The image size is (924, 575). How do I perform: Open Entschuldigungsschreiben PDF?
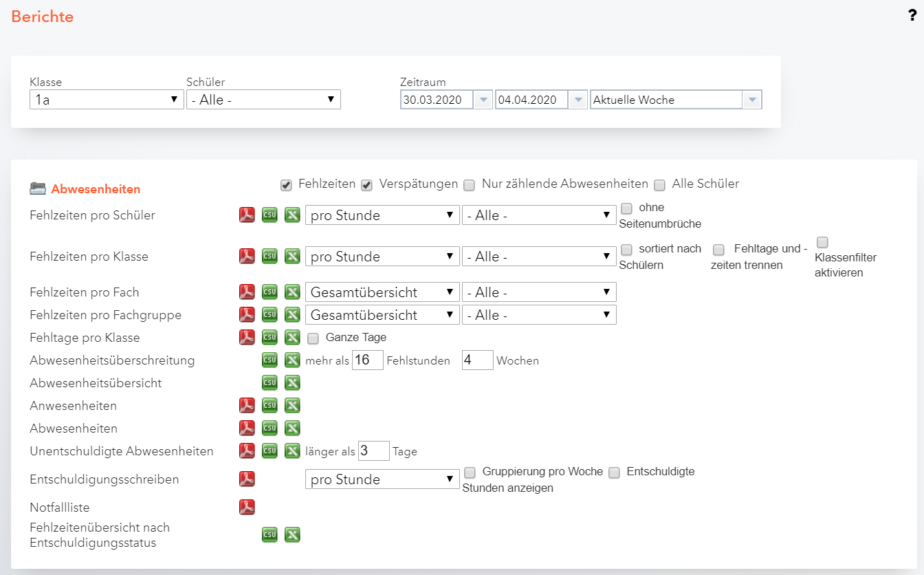pos(247,479)
